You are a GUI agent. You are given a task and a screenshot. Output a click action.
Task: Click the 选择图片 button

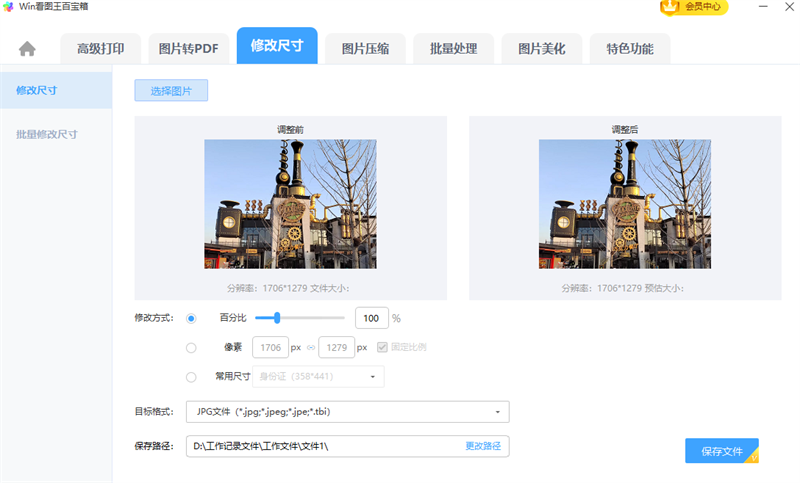(x=171, y=91)
